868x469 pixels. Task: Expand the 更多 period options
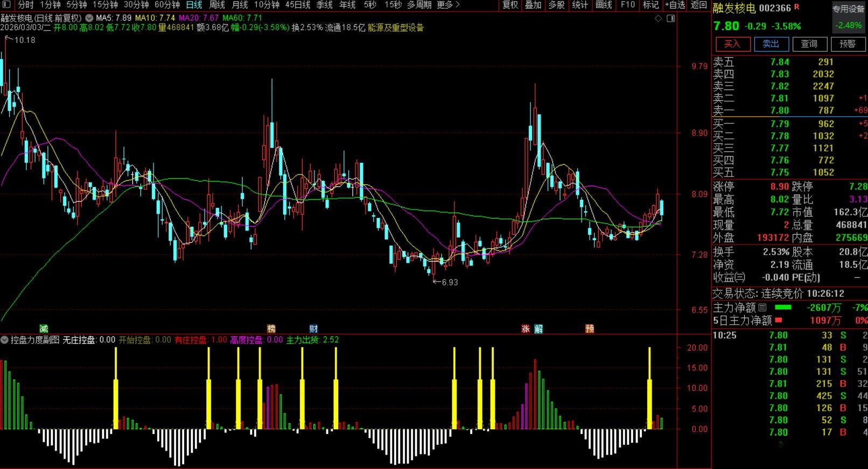click(x=448, y=5)
